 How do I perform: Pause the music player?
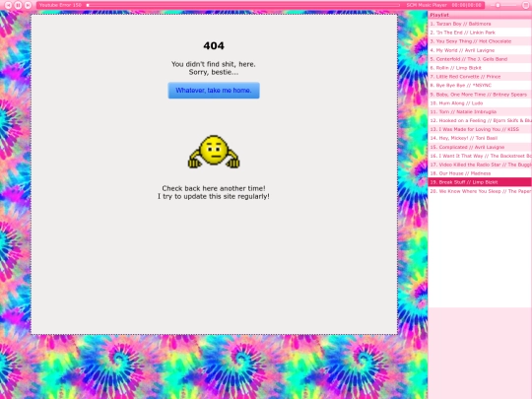18,5
